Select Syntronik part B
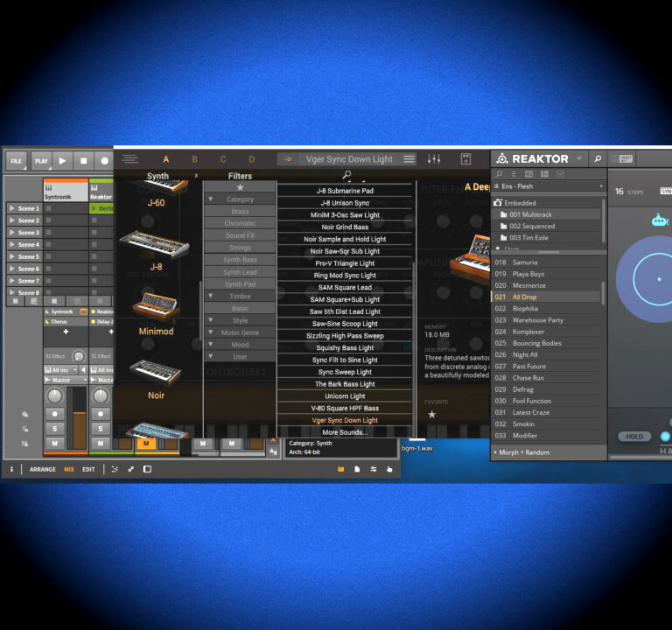 pos(194,159)
